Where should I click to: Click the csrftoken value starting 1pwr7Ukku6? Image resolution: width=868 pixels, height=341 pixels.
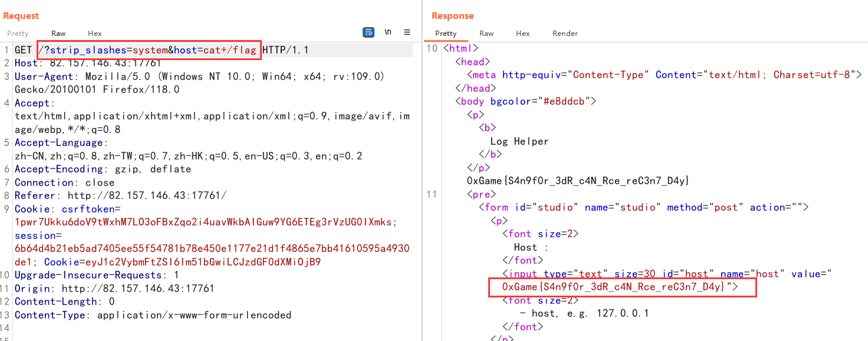pyautogui.click(x=206, y=222)
